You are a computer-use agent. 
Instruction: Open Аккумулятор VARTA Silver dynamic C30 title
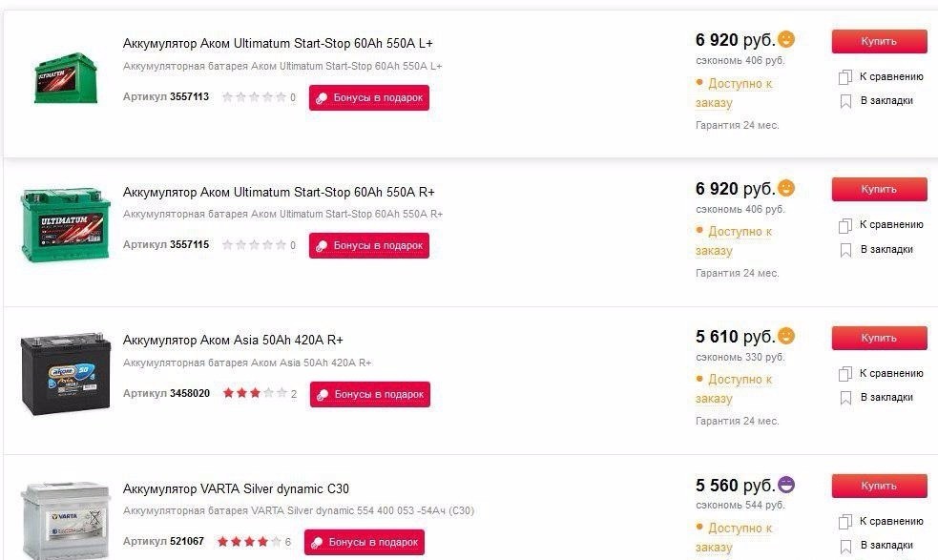[x=236, y=489]
